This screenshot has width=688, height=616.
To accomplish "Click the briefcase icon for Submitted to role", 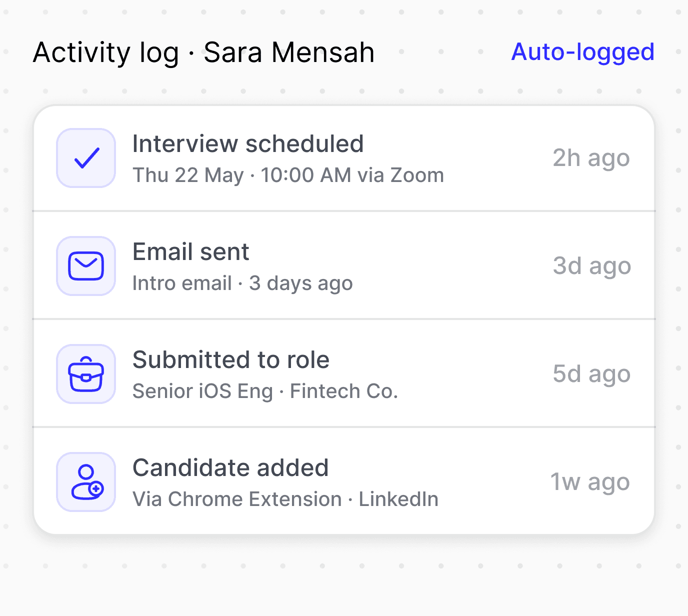I will (x=86, y=374).
